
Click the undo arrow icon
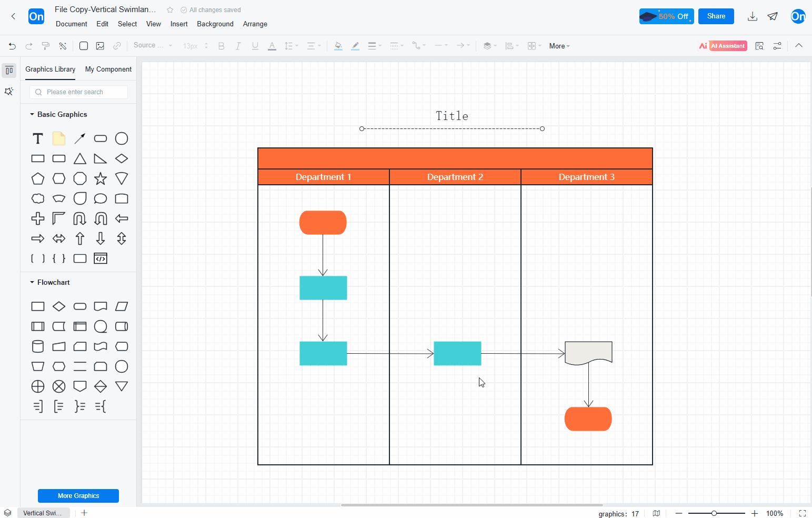[x=12, y=46]
